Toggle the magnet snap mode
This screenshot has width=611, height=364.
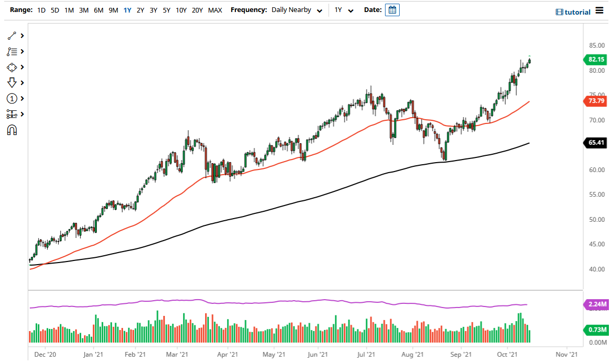[x=12, y=130]
